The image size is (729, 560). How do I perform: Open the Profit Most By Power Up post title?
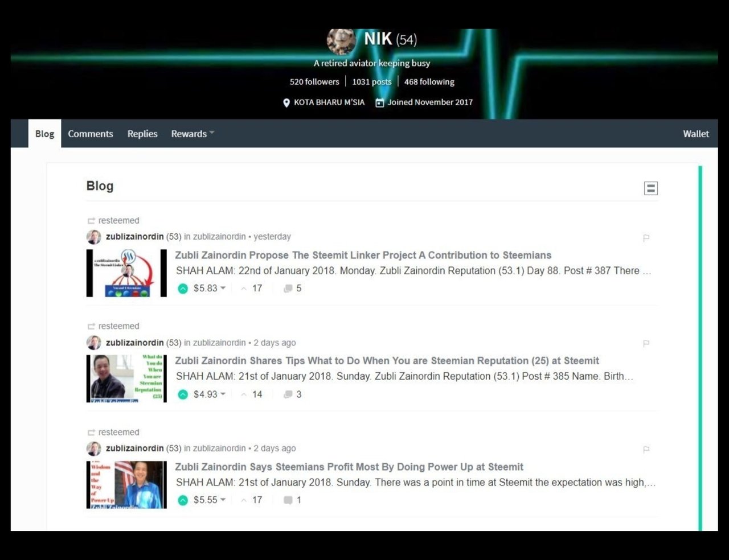pyautogui.click(x=349, y=467)
